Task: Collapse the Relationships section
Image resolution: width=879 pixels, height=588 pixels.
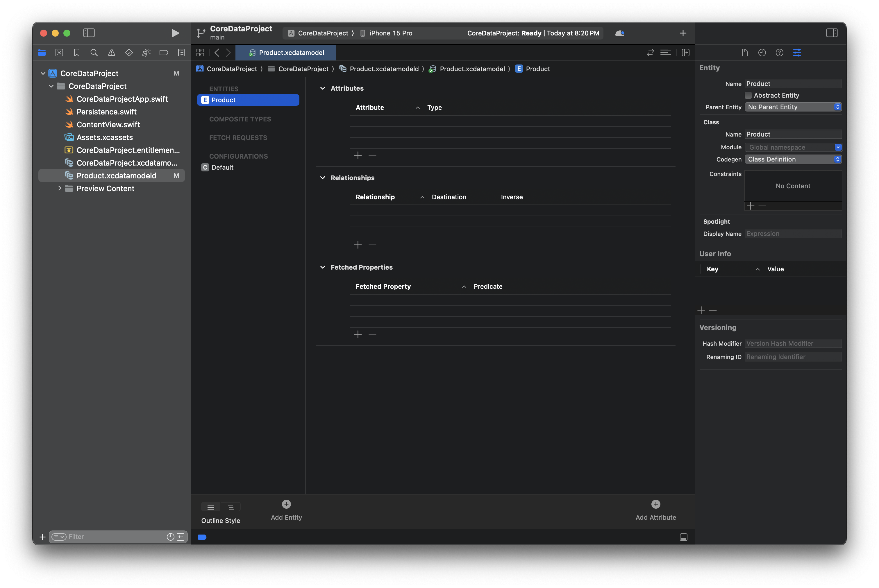Action: coord(322,178)
